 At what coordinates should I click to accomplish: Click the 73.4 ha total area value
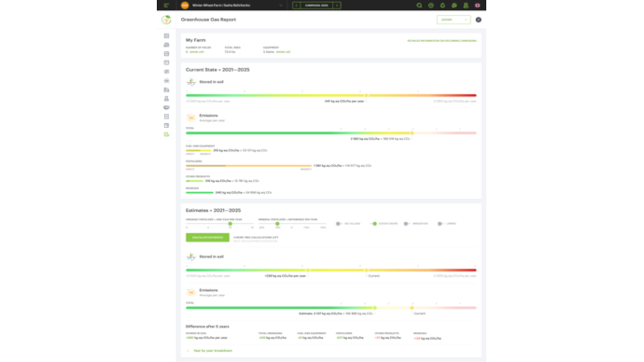tap(230, 52)
